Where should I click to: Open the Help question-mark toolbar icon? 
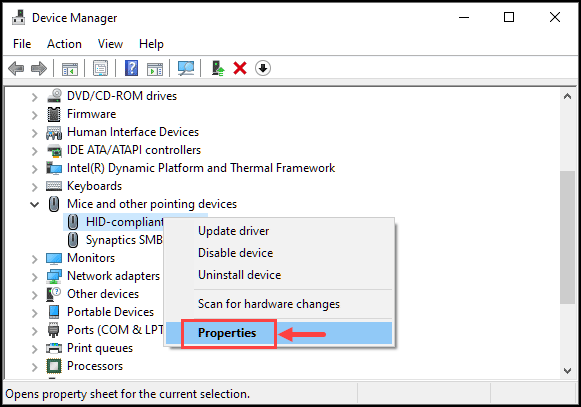(x=132, y=69)
